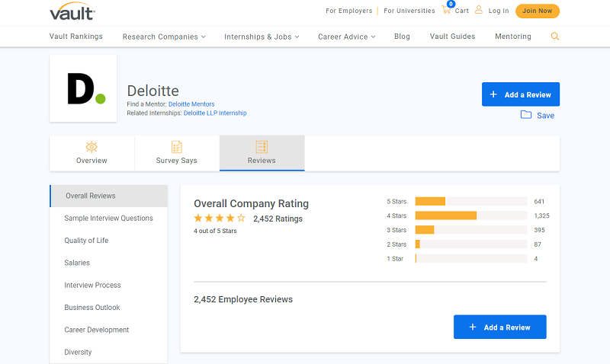610x364 pixels.
Task: Click the 1 Star rating bar
Action: [x=471, y=259]
